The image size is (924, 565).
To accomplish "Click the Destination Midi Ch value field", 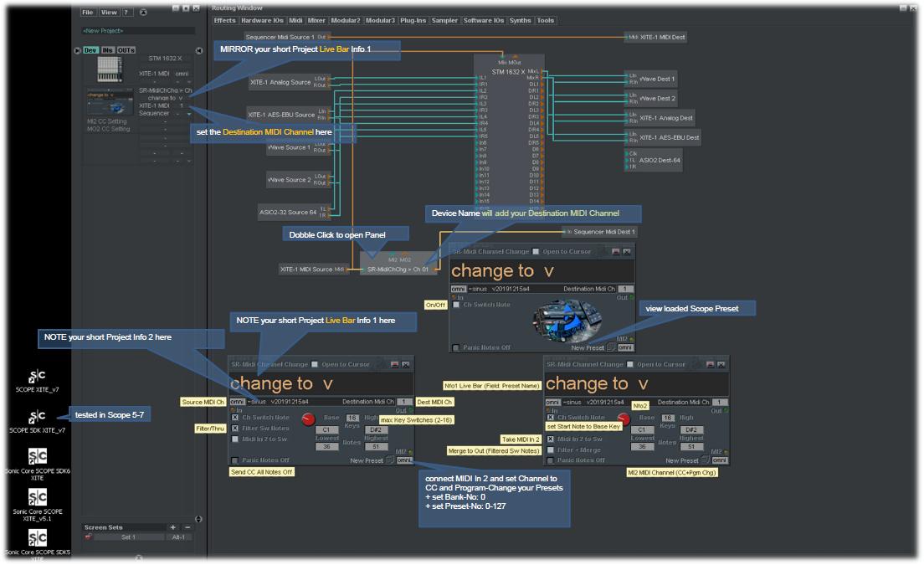I will (x=406, y=401).
